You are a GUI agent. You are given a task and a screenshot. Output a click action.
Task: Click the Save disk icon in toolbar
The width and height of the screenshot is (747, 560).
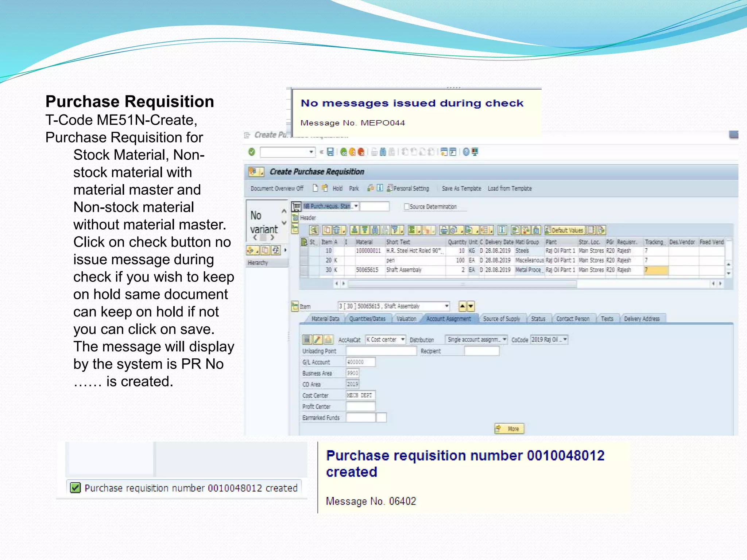point(330,152)
